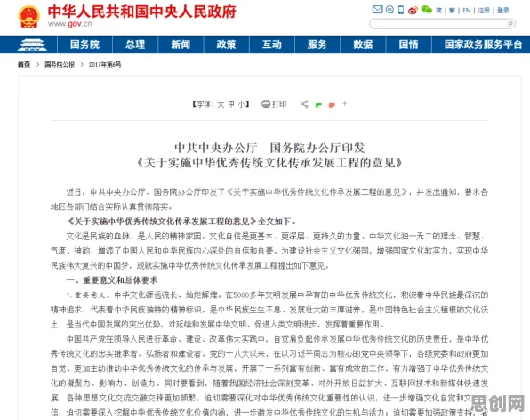Open the 总理 nav menu
This screenshot has width=530, height=420.
tap(135, 44)
